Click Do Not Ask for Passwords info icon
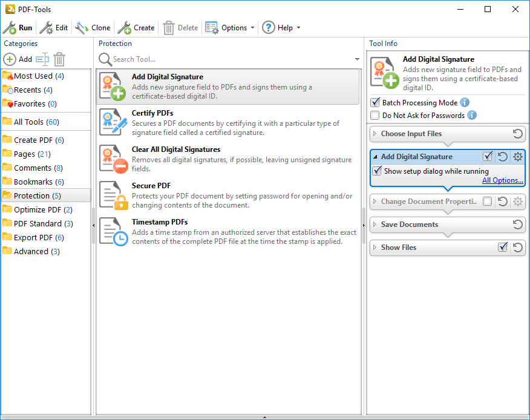 tap(472, 116)
